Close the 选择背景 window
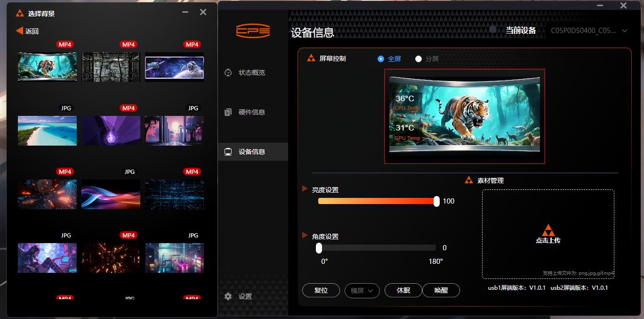The image size is (644, 319). point(203,12)
